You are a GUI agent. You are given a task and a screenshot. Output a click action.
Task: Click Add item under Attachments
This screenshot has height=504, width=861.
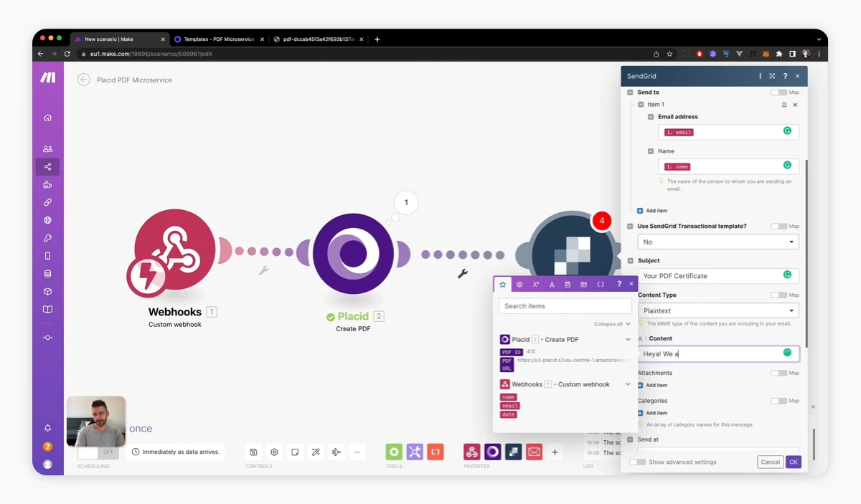652,385
